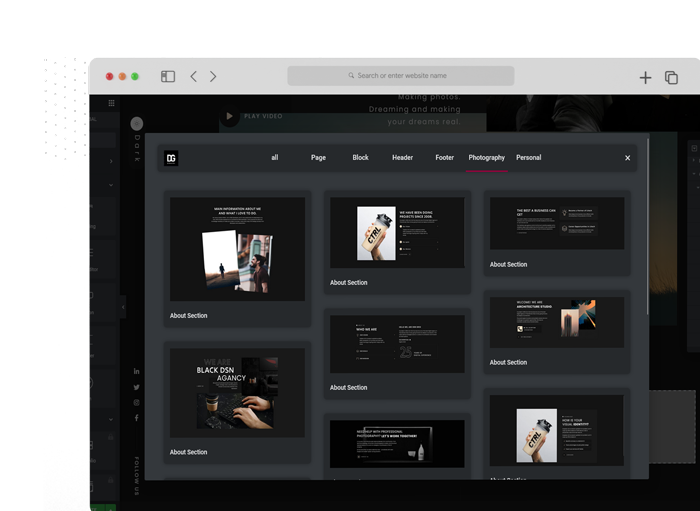This screenshot has width=700, height=511.
Task: Open a new tab with the plus icon
Action: pos(645,77)
